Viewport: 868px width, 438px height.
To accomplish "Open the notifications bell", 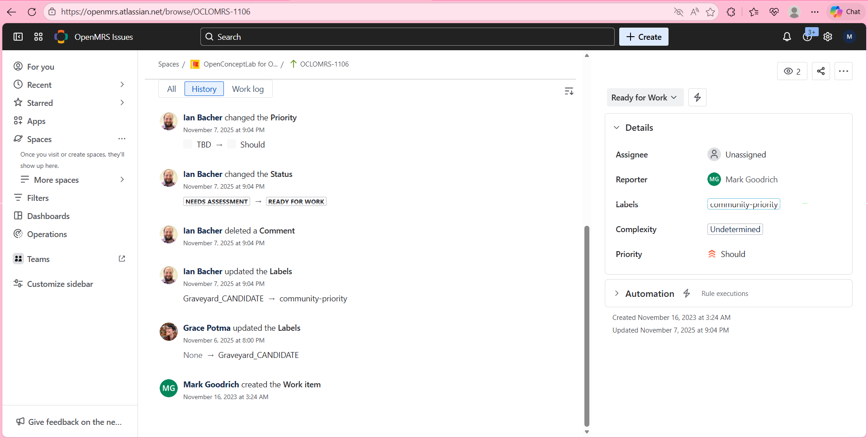I will click(x=787, y=37).
